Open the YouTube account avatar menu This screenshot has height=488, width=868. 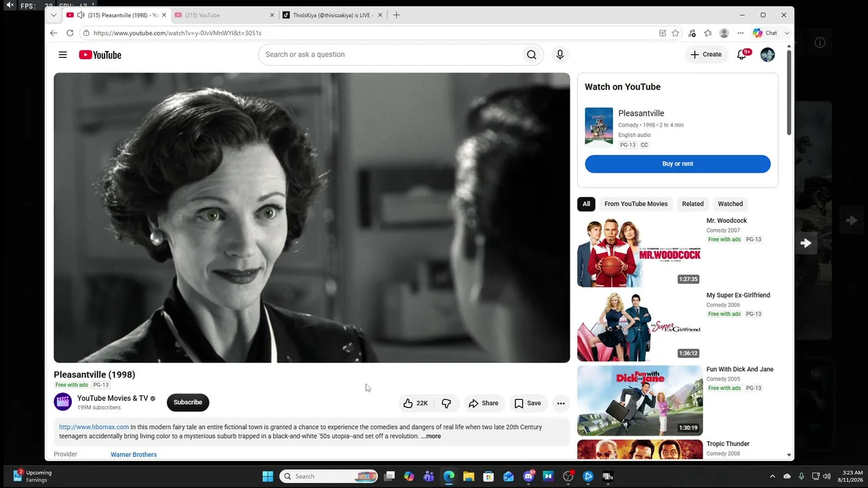(x=768, y=55)
